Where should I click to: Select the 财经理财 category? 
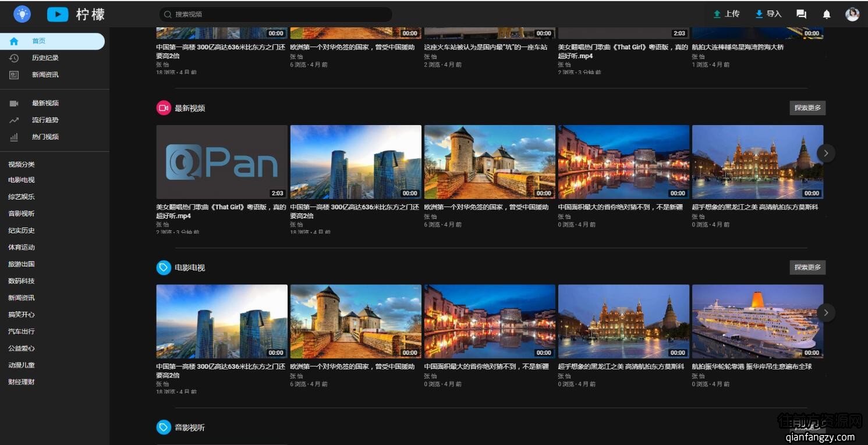[x=22, y=382]
